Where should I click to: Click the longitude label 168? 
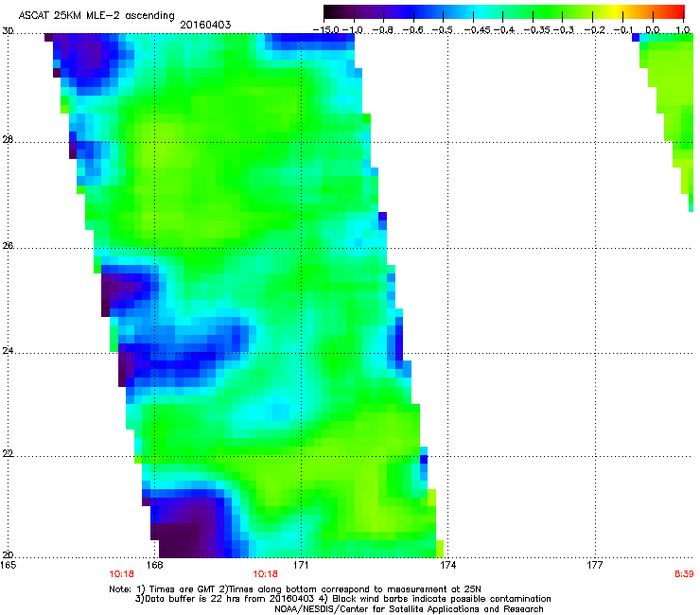(x=154, y=565)
